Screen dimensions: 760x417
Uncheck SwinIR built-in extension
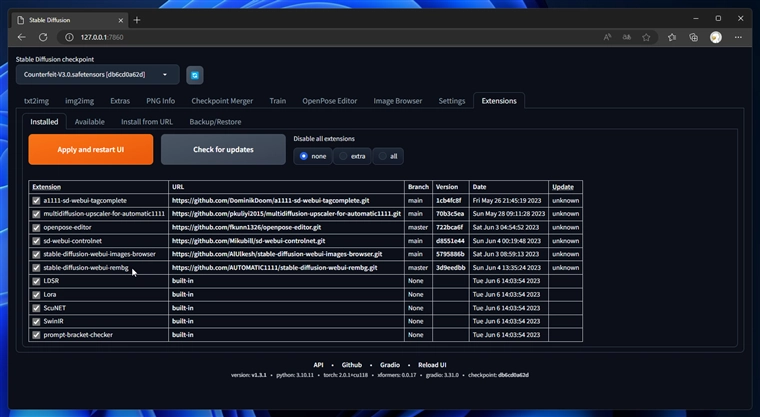[x=36, y=321]
